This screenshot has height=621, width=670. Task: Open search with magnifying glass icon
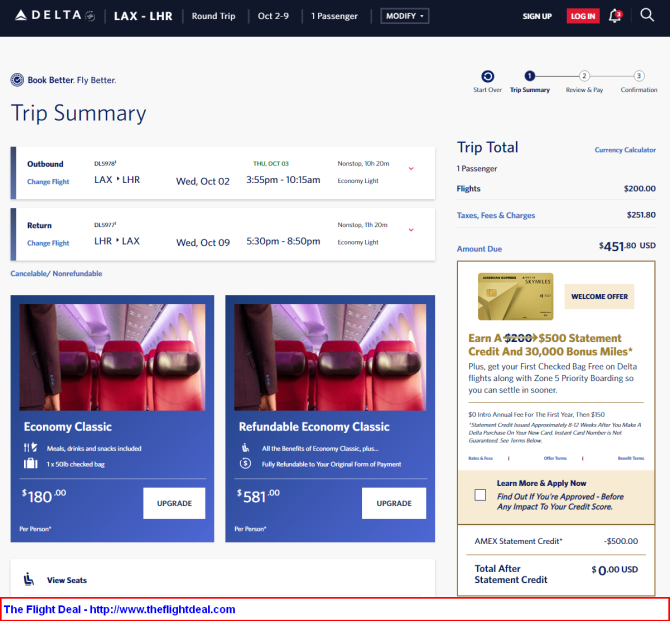tap(647, 15)
